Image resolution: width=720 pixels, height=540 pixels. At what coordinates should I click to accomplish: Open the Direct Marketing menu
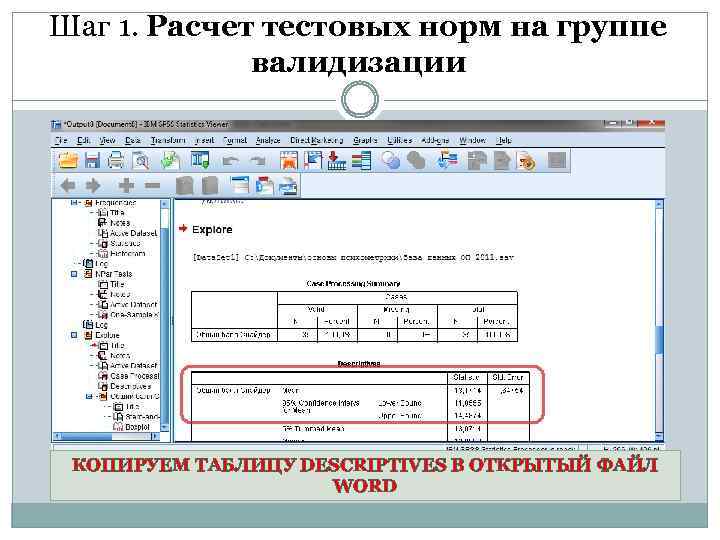tap(316, 141)
